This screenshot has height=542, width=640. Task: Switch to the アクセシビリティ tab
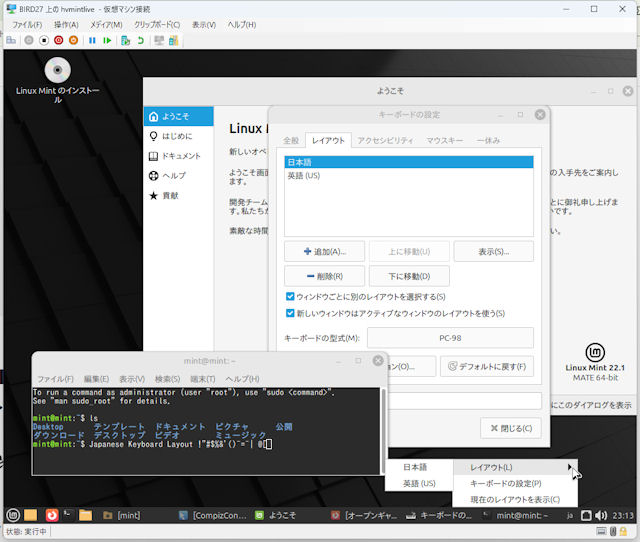385,140
